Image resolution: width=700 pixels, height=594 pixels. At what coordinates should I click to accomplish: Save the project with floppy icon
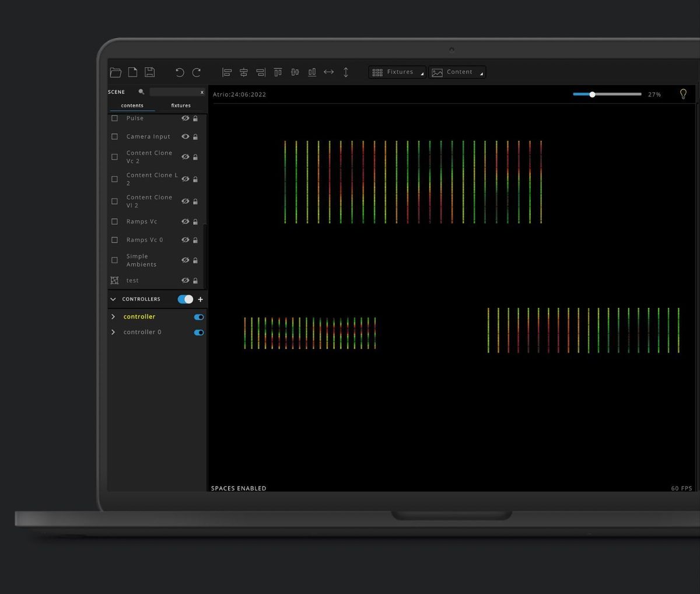pos(150,72)
